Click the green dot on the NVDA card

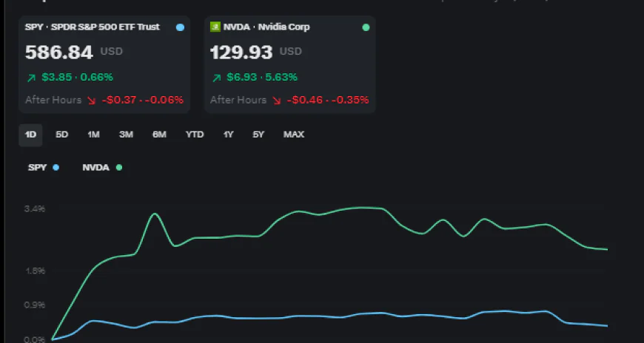(365, 27)
